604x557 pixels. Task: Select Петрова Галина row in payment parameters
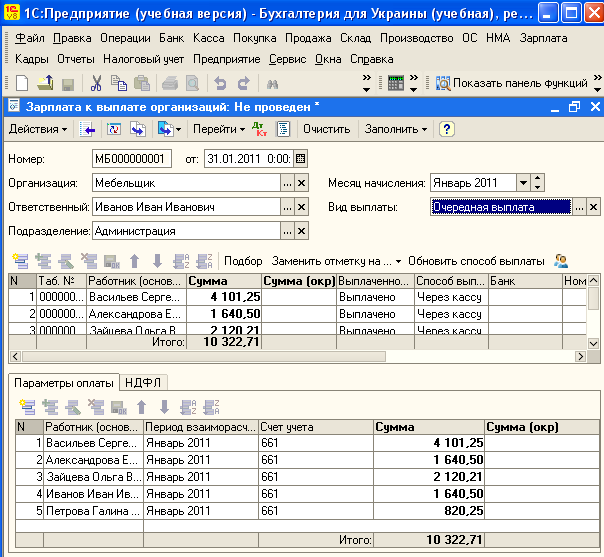point(307,511)
